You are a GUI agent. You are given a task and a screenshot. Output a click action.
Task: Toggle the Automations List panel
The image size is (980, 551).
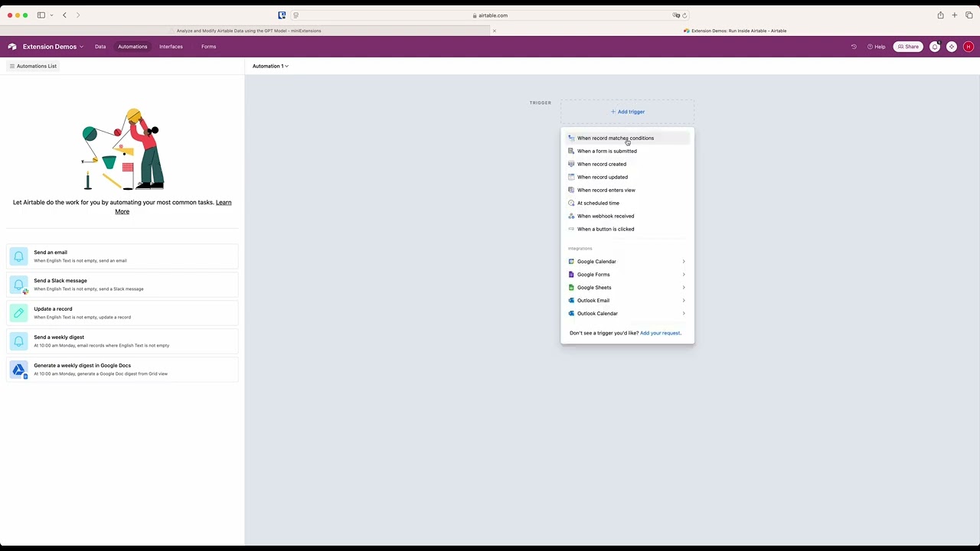pos(33,66)
